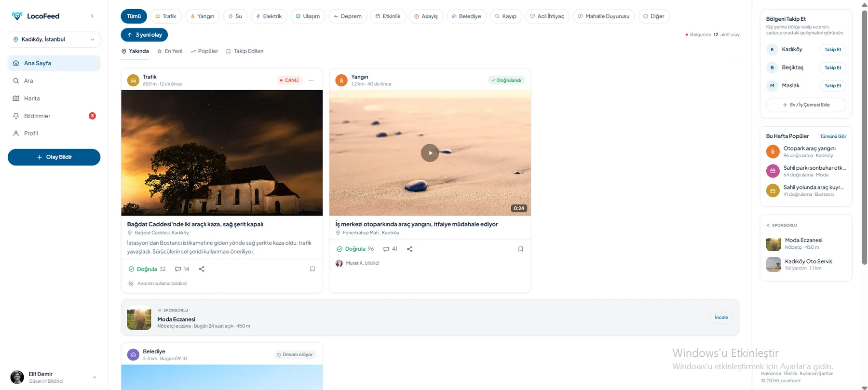This screenshot has width=868, height=390.
Task: Switch to the En Yeni tab
Action: click(x=170, y=51)
